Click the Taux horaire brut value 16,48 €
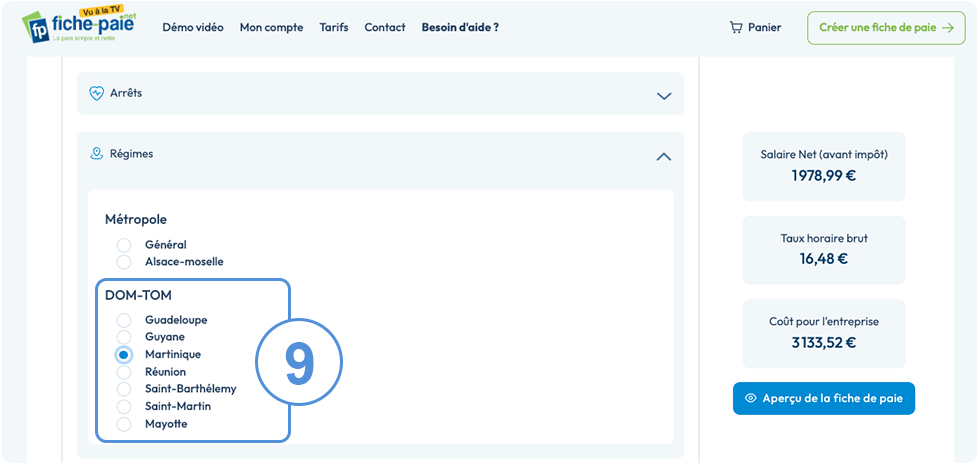The image size is (980, 466). [824, 259]
